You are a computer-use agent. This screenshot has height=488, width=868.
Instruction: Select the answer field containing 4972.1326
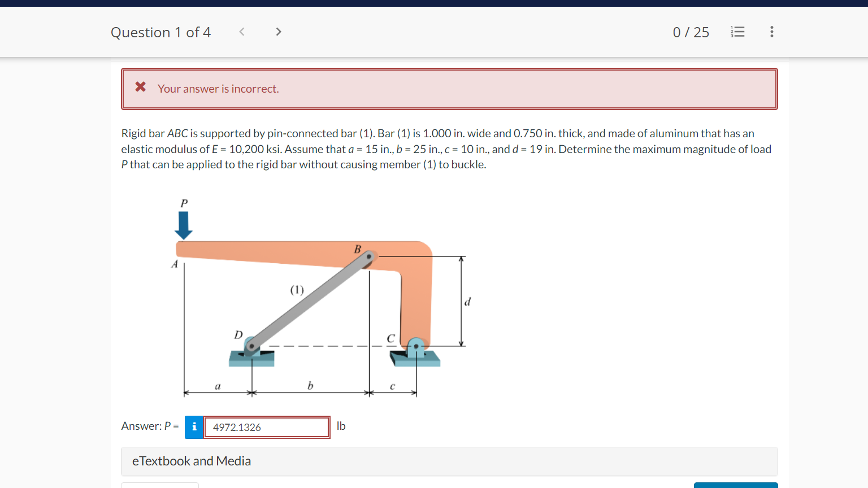tap(266, 427)
